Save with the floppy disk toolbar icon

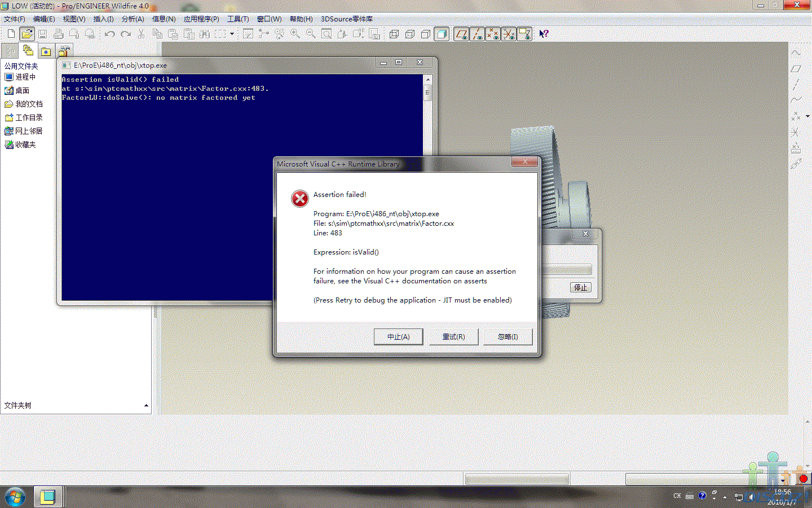pyautogui.click(x=42, y=34)
